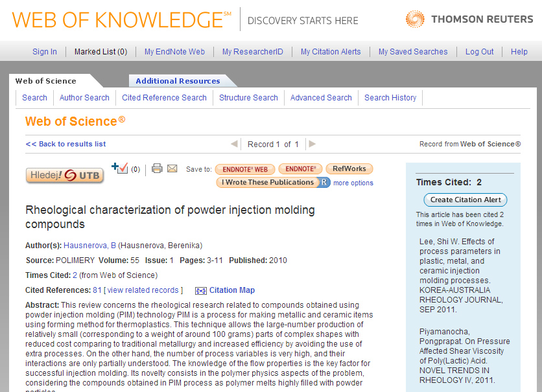View the 81 cited references link
This screenshot has width=542, height=392.
coord(97,290)
